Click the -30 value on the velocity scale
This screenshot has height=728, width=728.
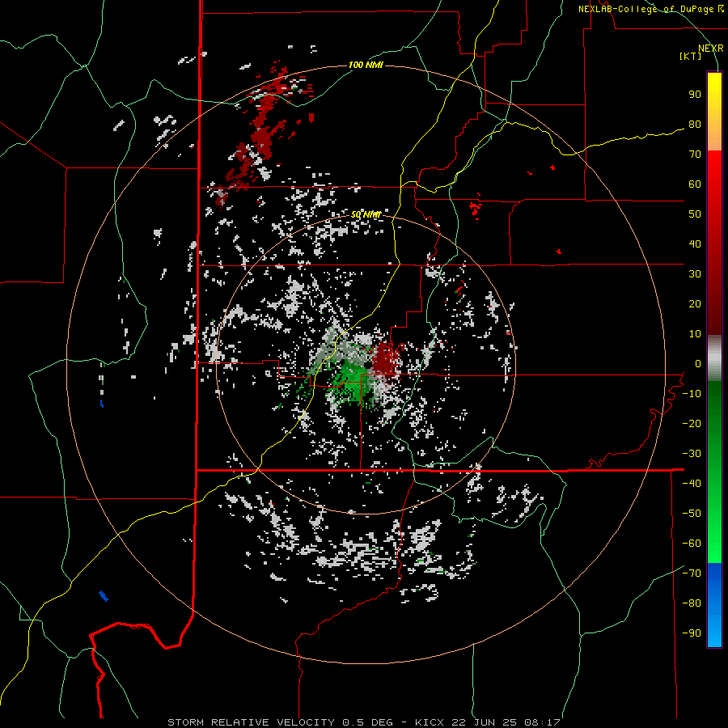click(x=692, y=454)
